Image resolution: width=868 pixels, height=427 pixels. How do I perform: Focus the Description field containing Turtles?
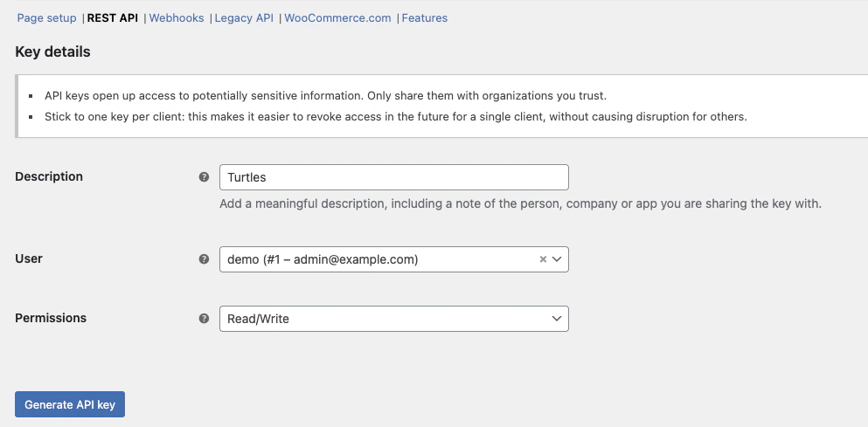tap(394, 177)
